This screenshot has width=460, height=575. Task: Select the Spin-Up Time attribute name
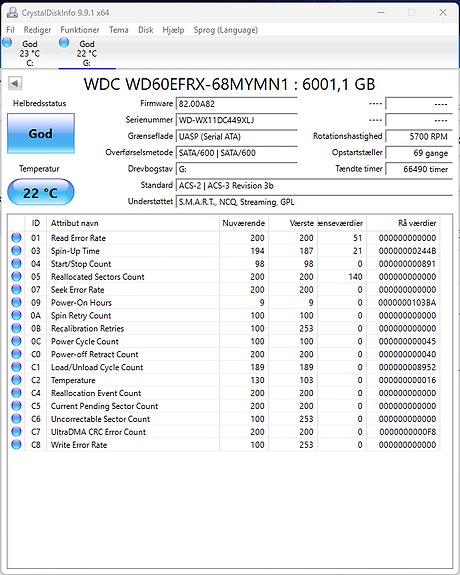[75, 251]
